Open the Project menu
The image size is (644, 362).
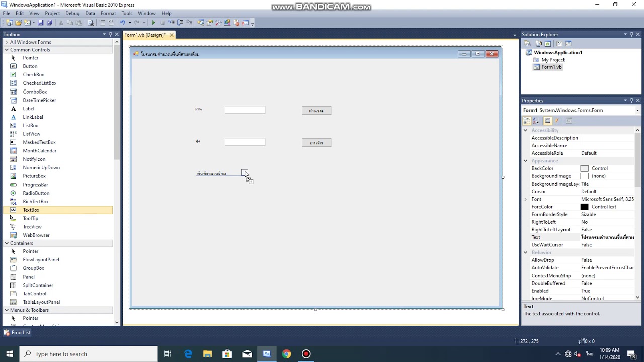[52, 13]
